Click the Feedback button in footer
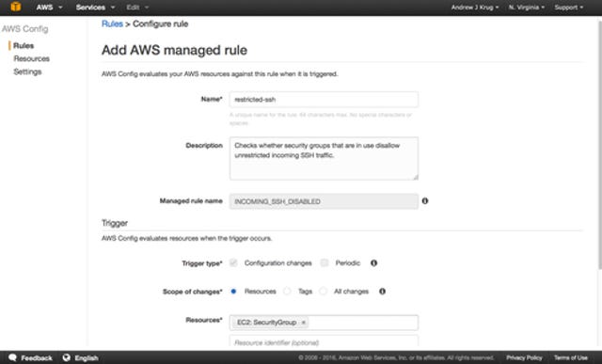This screenshot has height=364, width=602. pos(30,357)
